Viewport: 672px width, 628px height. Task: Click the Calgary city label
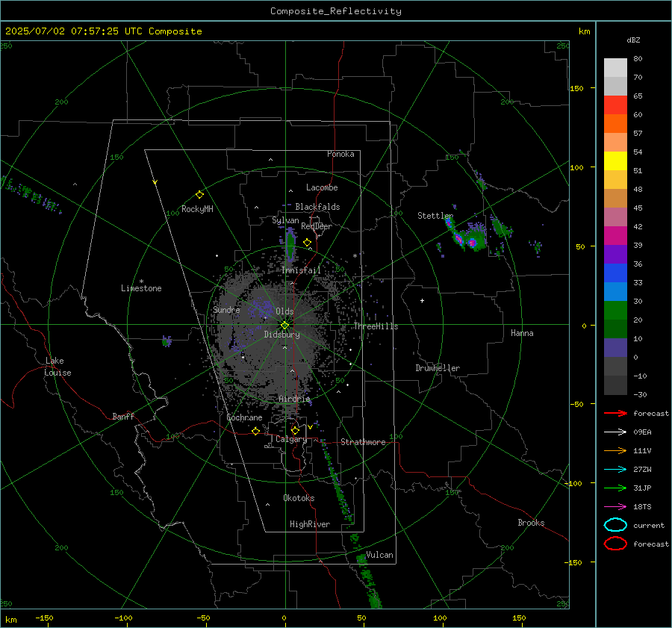(x=291, y=439)
